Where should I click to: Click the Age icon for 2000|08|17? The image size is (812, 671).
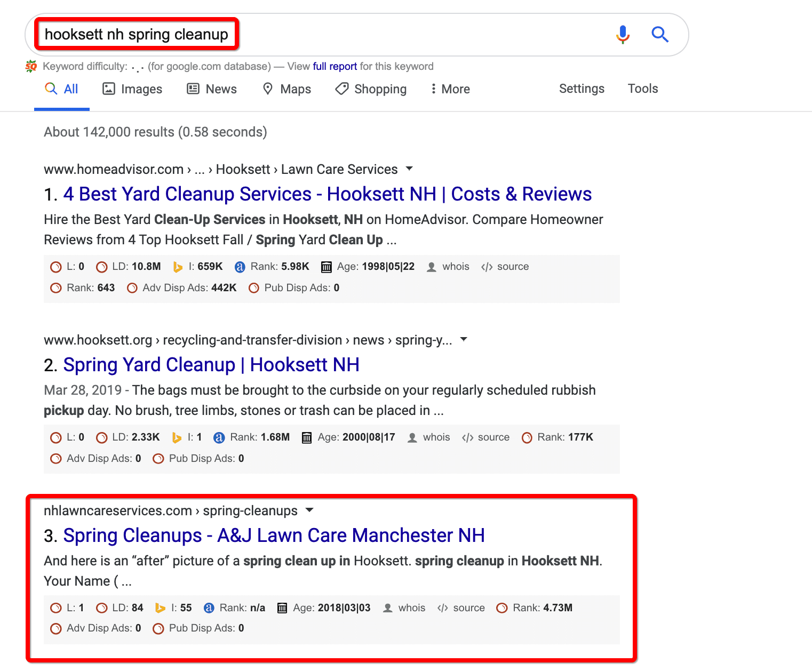point(307,437)
